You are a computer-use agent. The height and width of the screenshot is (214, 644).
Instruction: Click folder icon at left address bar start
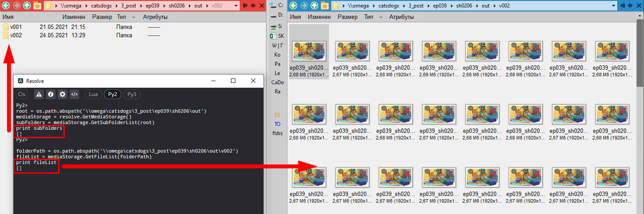pyautogui.click(x=49, y=6)
